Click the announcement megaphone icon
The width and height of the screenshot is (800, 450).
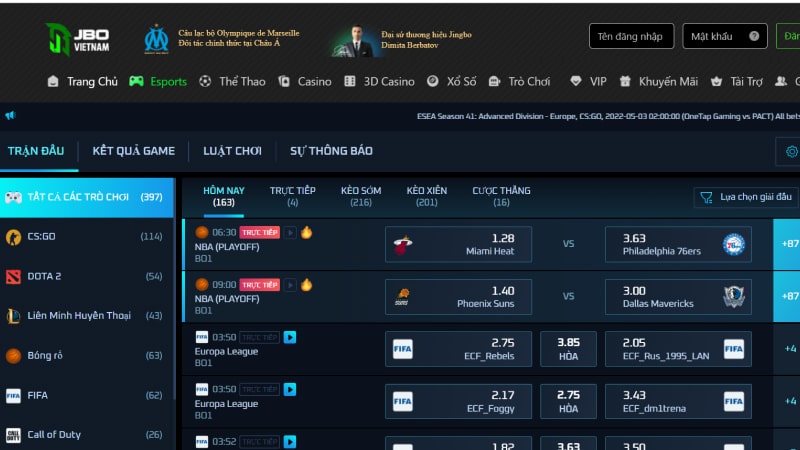click(x=10, y=115)
